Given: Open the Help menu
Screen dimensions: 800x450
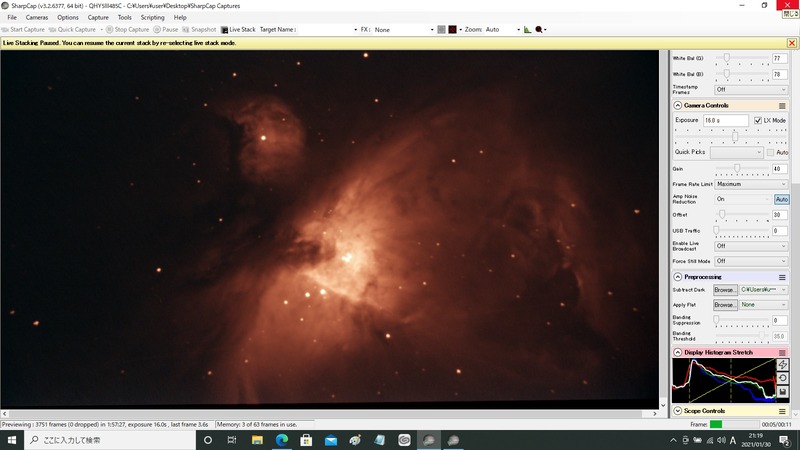Looking at the screenshot, I should pos(180,17).
